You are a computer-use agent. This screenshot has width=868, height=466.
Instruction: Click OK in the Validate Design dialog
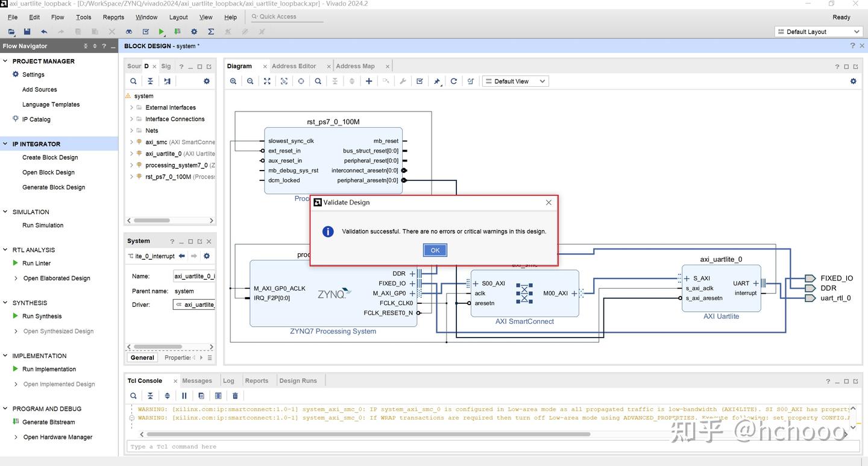[435, 250]
